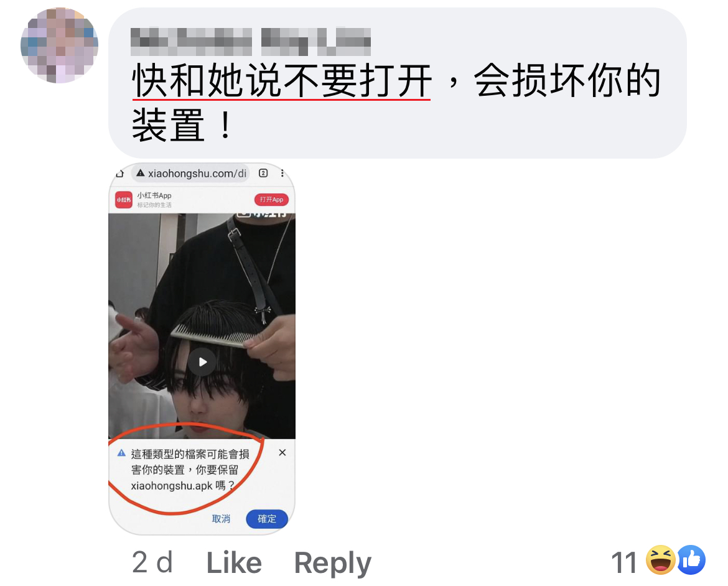Click the blurred commenter profile picture
The height and width of the screenshot is (586, 728).
pyautogui.click(x=60, y=45)
